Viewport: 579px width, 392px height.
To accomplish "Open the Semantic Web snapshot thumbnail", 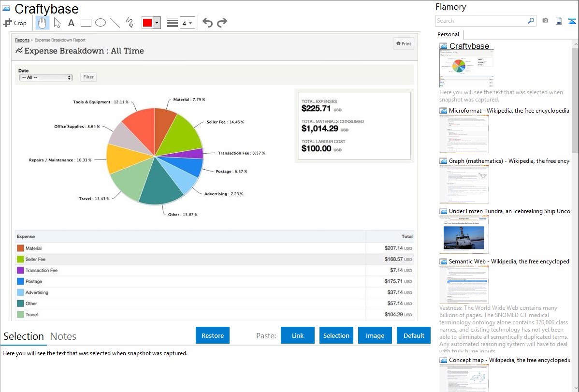I will 464,284.
